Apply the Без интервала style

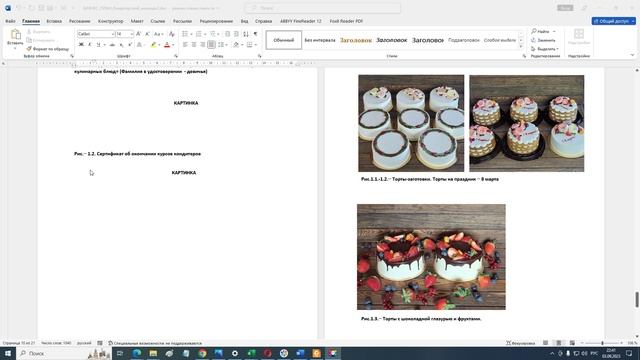point(320,40)
